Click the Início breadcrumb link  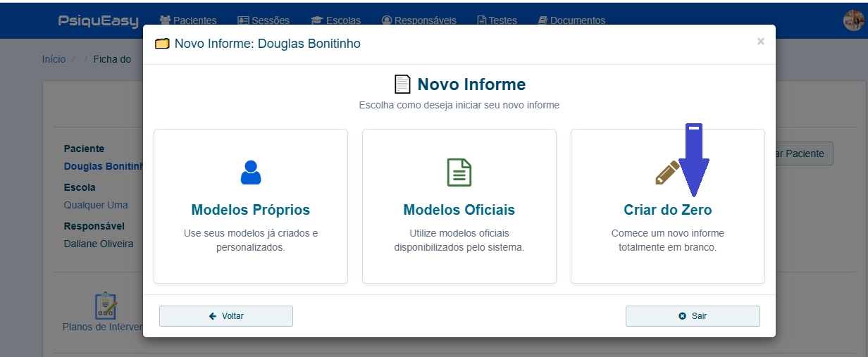pos(54,59)
